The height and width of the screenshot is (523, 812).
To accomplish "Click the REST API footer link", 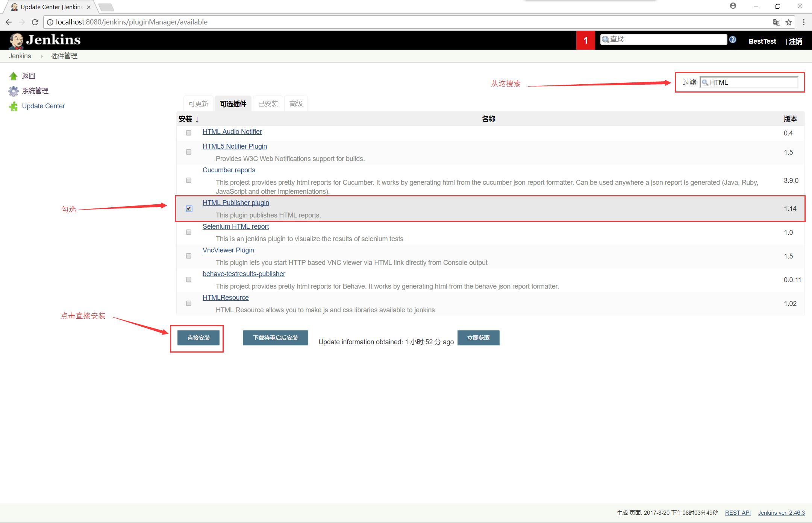I will [738, 513].
